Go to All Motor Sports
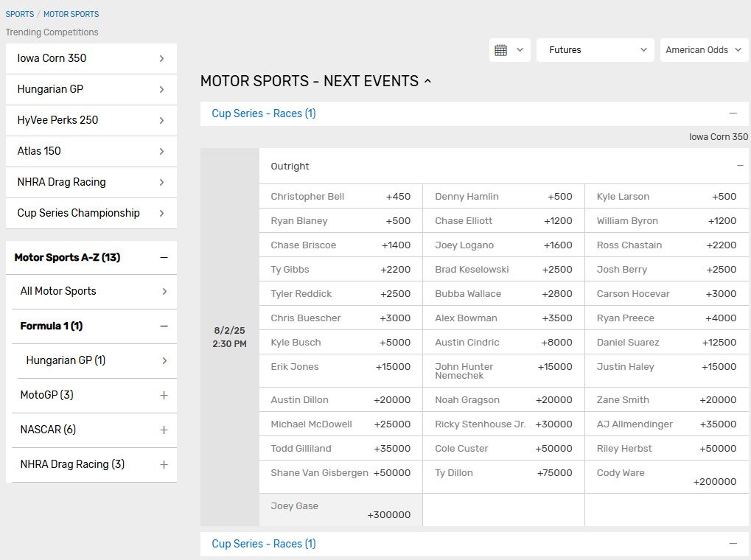The width and height of the screenshot is (751, 560). 94,291
